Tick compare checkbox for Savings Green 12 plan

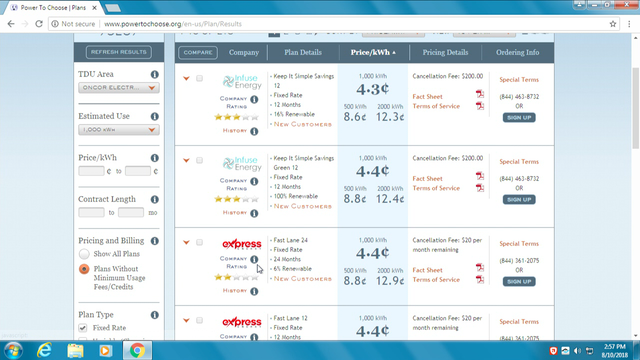tap(199, 160)
